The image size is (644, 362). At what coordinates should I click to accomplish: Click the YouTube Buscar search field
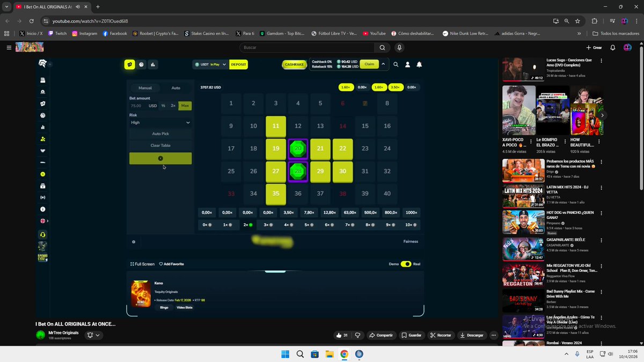[x=307, y=48]
